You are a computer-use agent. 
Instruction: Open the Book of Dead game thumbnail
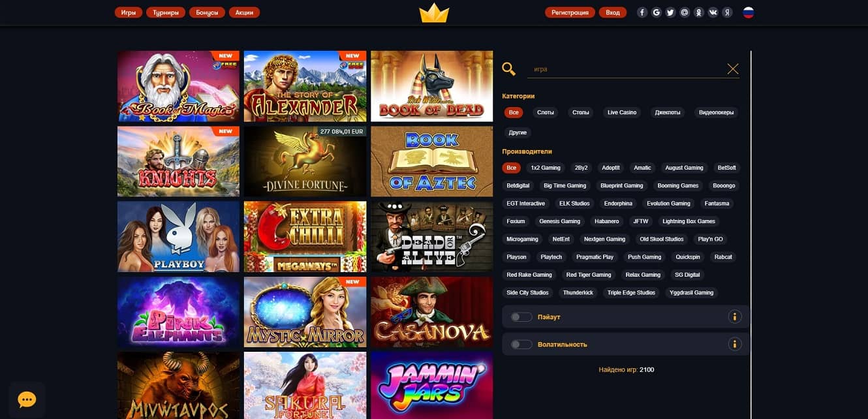click(x=431, y=86)
